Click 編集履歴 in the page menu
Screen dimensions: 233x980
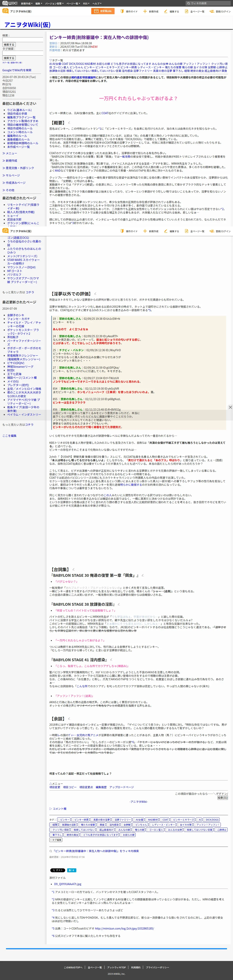click(x=101, y=787)
